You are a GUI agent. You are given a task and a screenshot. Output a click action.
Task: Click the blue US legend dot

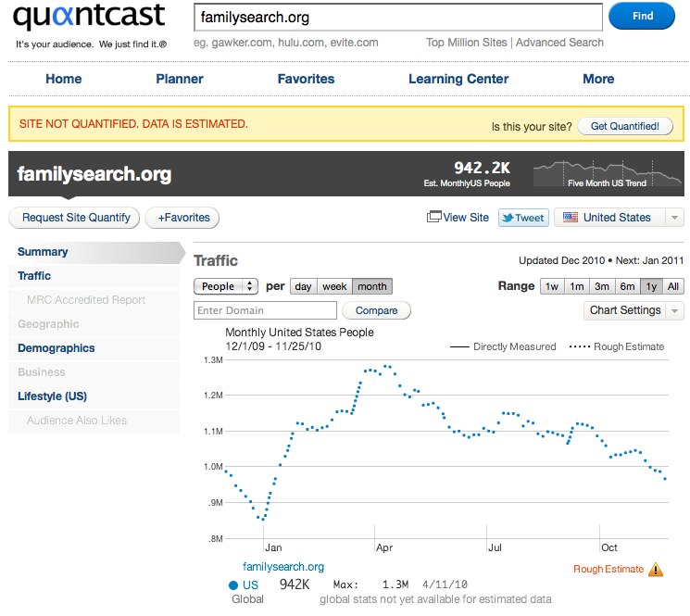(233, 585)
